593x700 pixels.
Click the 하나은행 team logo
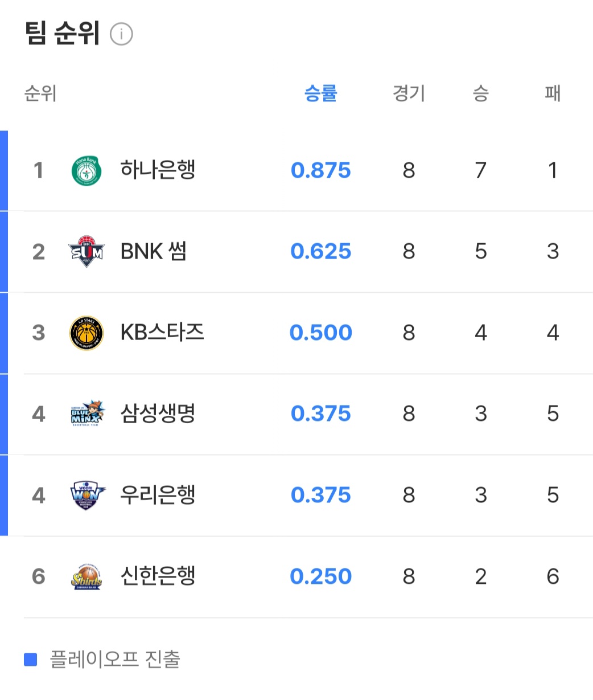[87, 170]
